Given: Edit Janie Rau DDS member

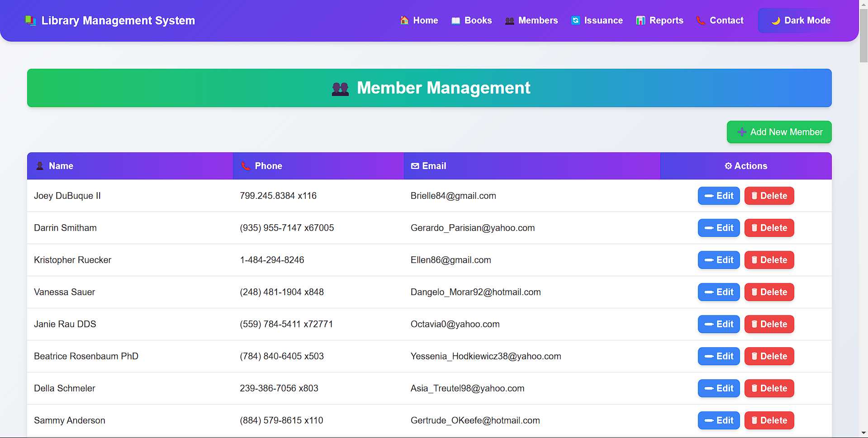Looking at the screenshot, I should pyautogui.click(x=719, y=324).
